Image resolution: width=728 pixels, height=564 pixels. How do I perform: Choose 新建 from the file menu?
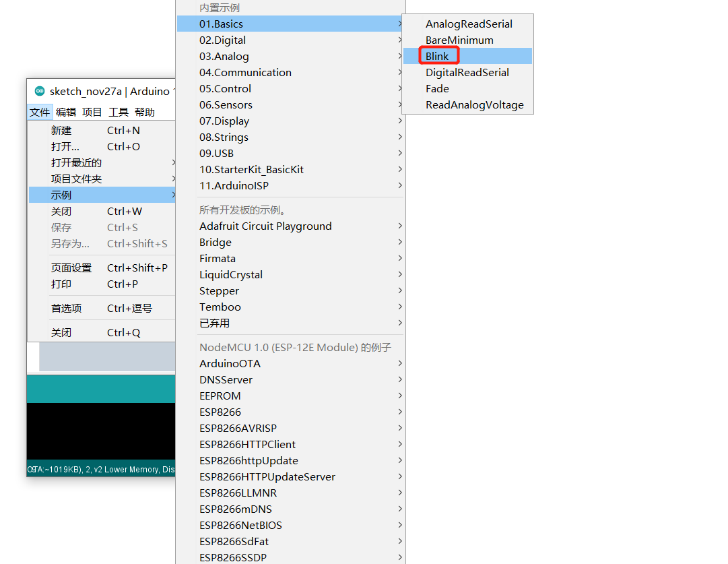click(x=102, y=131)
